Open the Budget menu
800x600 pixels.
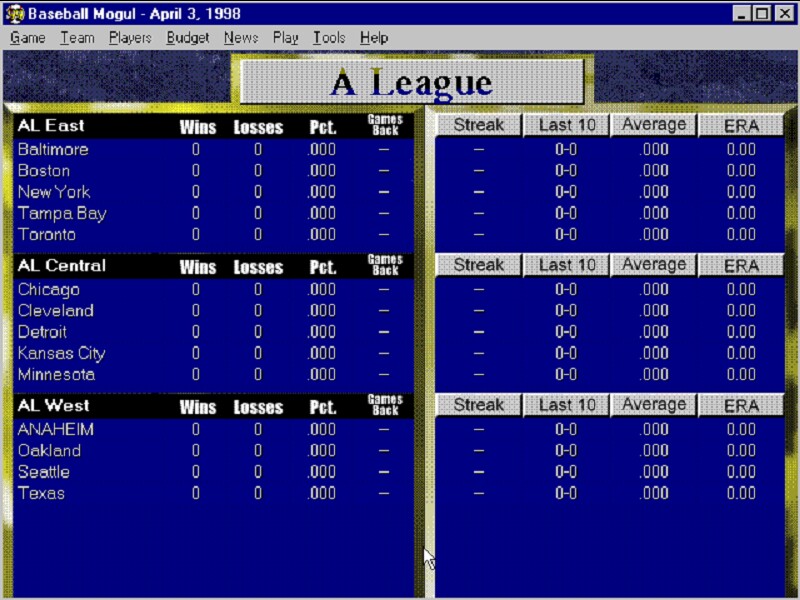188,38
